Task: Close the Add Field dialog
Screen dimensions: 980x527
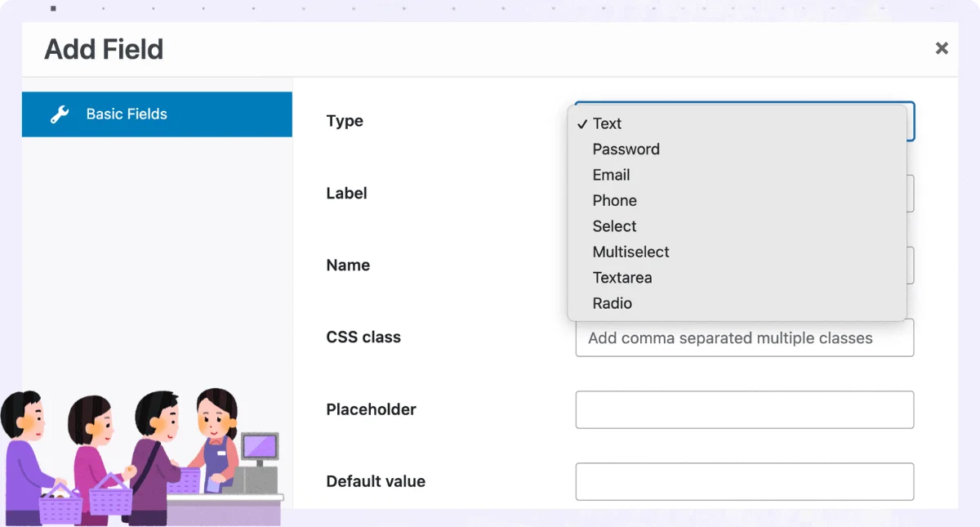Action: tap(942, 49)
